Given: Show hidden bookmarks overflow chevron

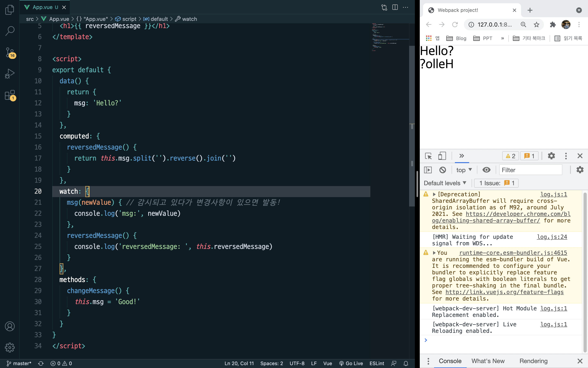Looking at the screenshot, I should click(x=502, y=38).
